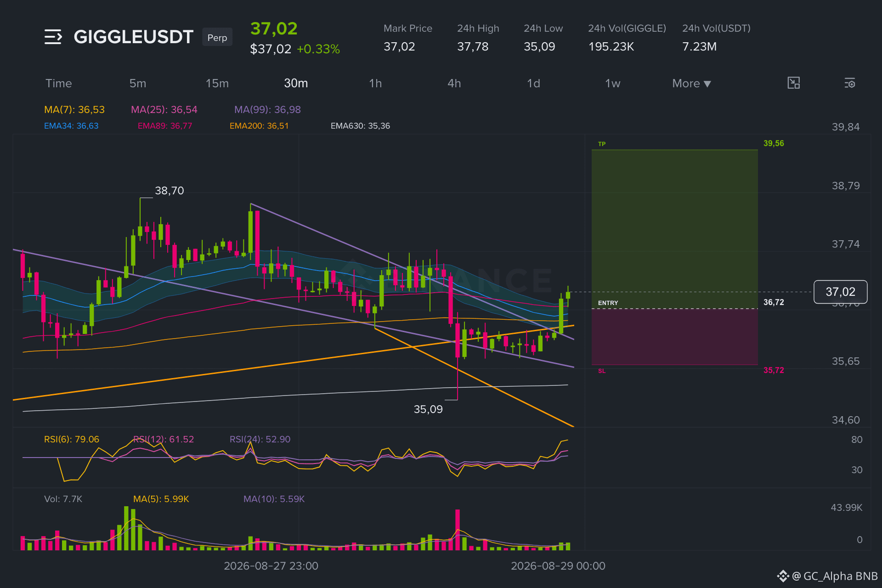Select the 30m timeframe tab
The height and width of the screenshot is (588, 882).
click(x=296, y=84)
